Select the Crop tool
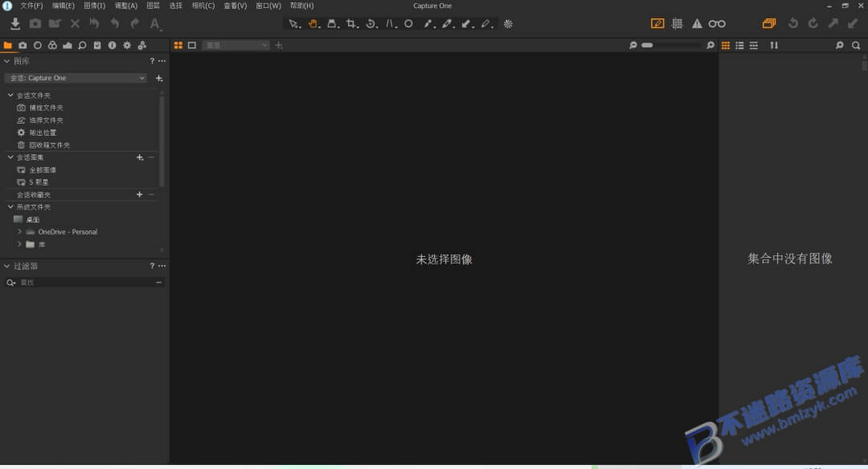The image size is (868, 469). tap(351, 24)
